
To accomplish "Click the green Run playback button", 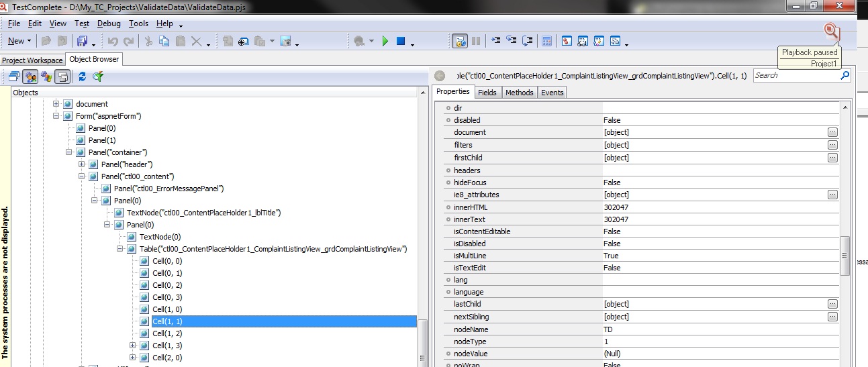I will tap(385, 42).
